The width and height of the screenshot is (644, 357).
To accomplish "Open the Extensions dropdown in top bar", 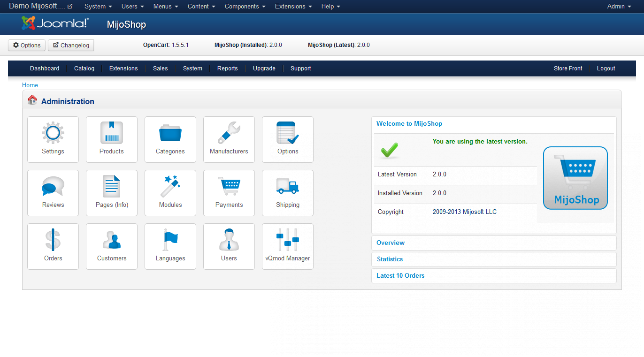I will click(x=293, y=7).
